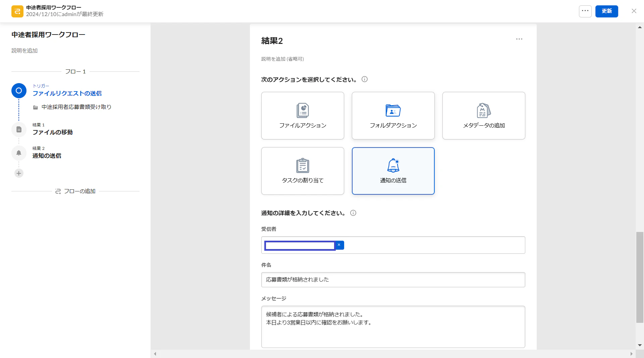Click the orange workflow logo icon
This screenshot has width=644, height=358.
(x=17, y=11)
